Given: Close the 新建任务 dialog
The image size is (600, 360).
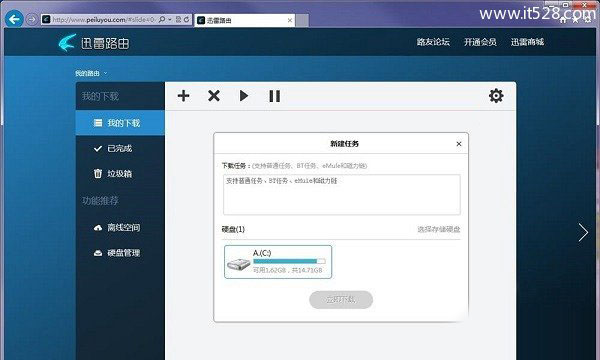Looking at the screenshot, I should (x=459, y=144).
